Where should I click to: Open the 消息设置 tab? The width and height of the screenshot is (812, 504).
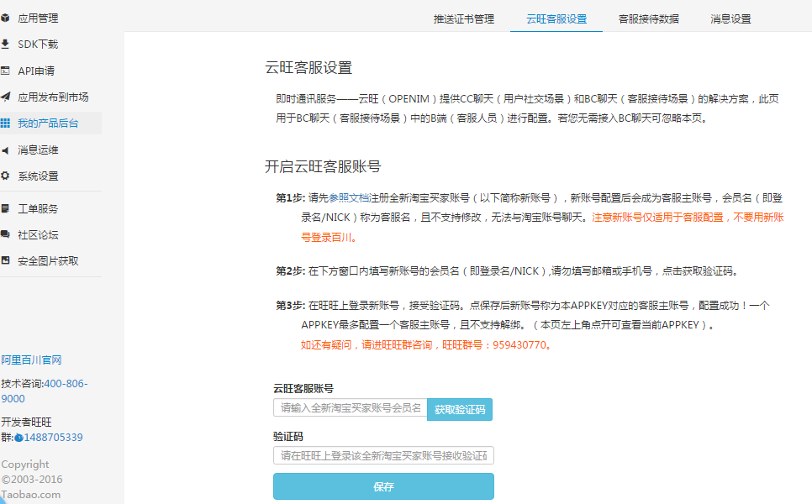(x=730, y=19)
